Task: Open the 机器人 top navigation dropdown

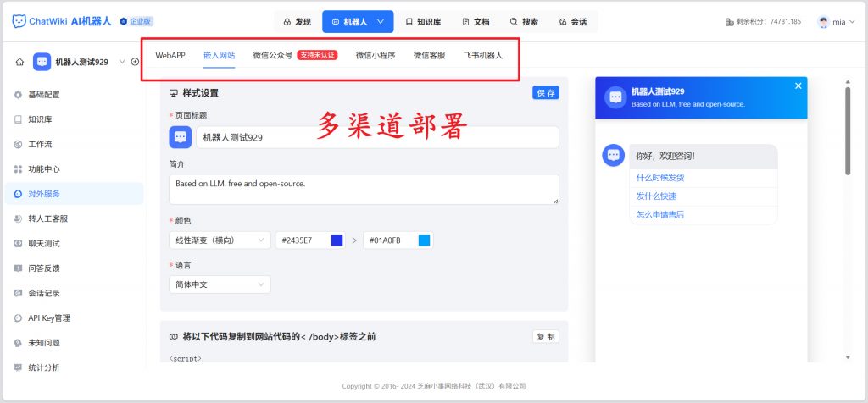Action: pyautogui.click(x=358, y=22)
